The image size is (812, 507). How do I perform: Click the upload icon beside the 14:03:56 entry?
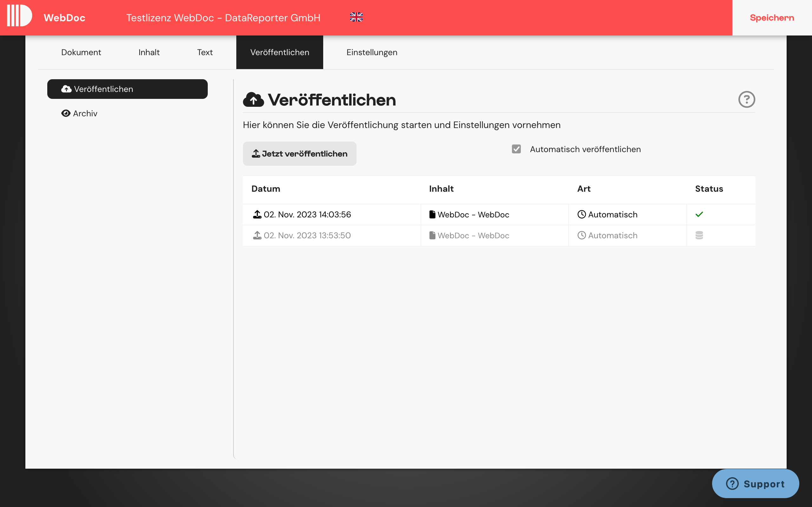[x=257, y=214]
